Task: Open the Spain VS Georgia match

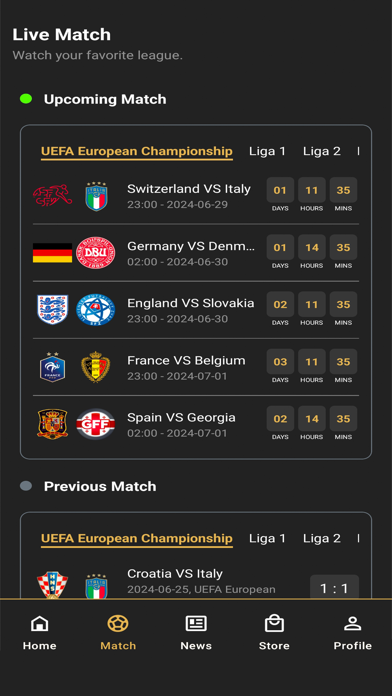Action: tap(196, 424)
